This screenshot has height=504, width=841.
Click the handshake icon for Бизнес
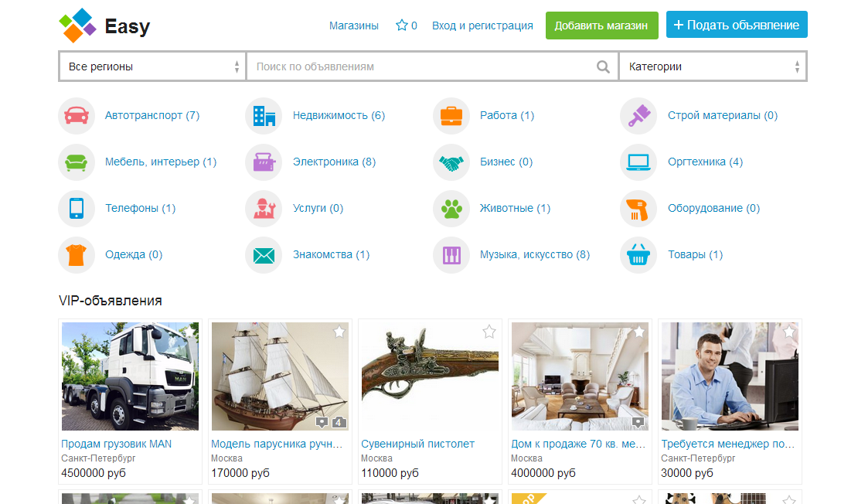click(451, 162)
